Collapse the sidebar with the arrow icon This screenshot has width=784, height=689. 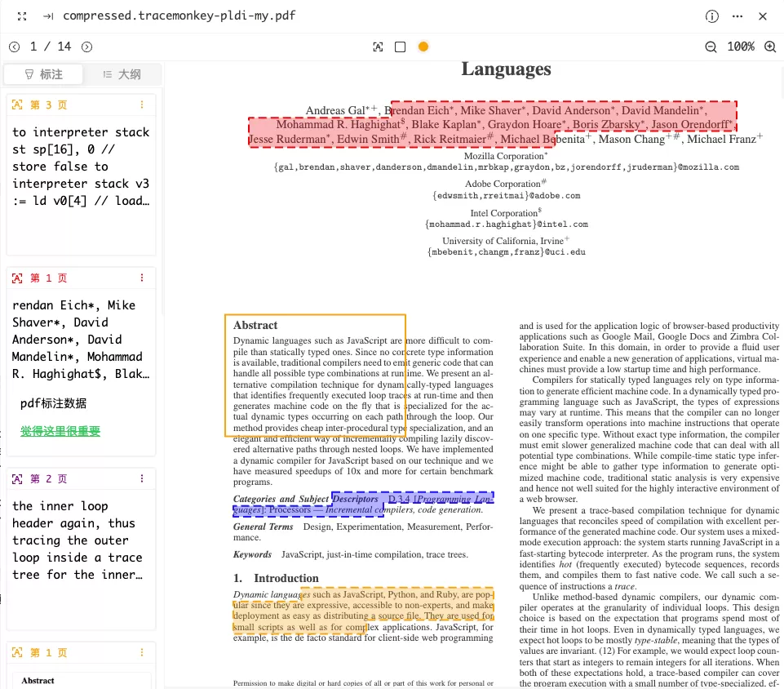48,16
